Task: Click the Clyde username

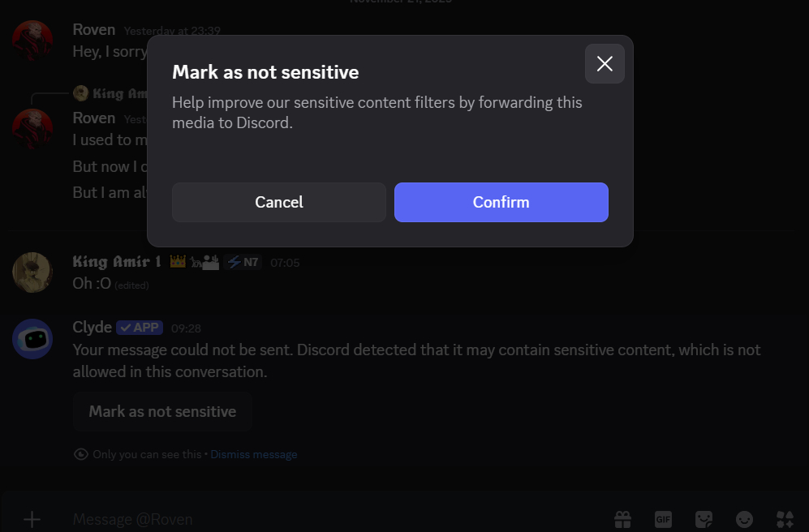Action: tap(93, 328)
